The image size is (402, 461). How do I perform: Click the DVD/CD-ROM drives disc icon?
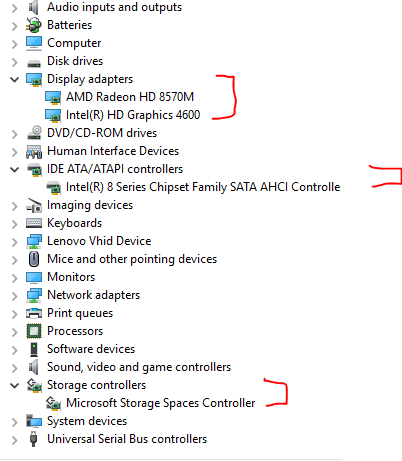(x=34, y=133)
